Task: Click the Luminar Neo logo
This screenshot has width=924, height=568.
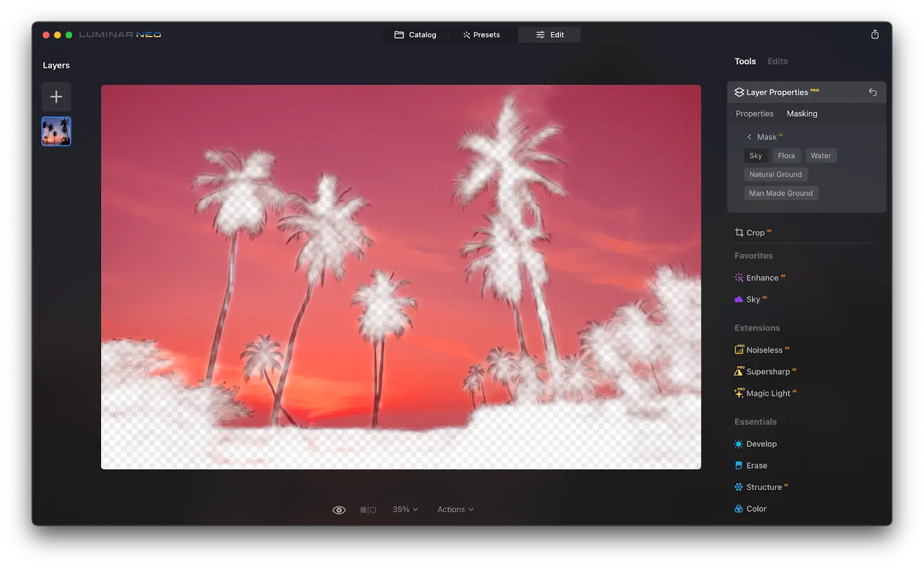Action: pyautogui.click(x=120, y=35)
